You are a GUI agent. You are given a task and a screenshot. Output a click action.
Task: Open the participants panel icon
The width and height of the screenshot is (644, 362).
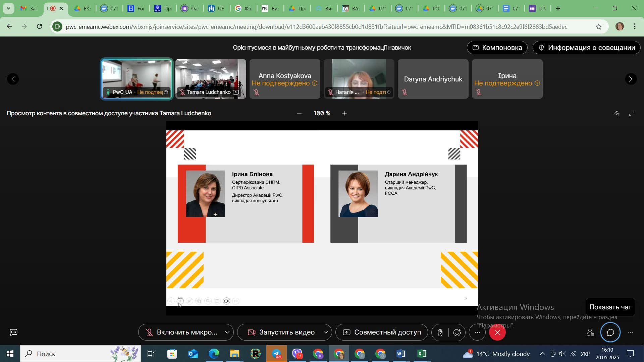pyautogui.click(x=590, y=333)
